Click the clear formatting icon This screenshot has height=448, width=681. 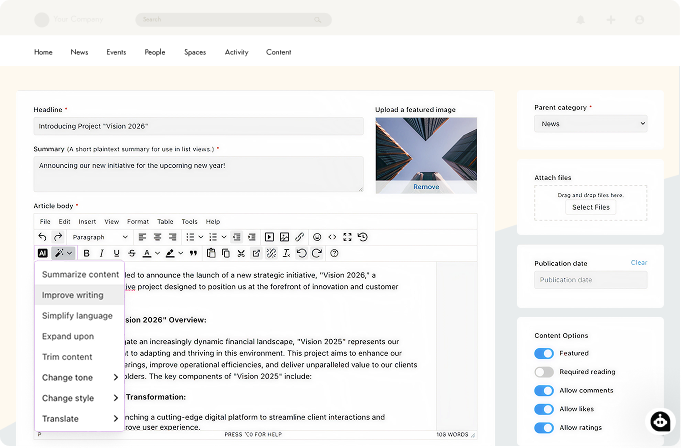click(286, 253)
